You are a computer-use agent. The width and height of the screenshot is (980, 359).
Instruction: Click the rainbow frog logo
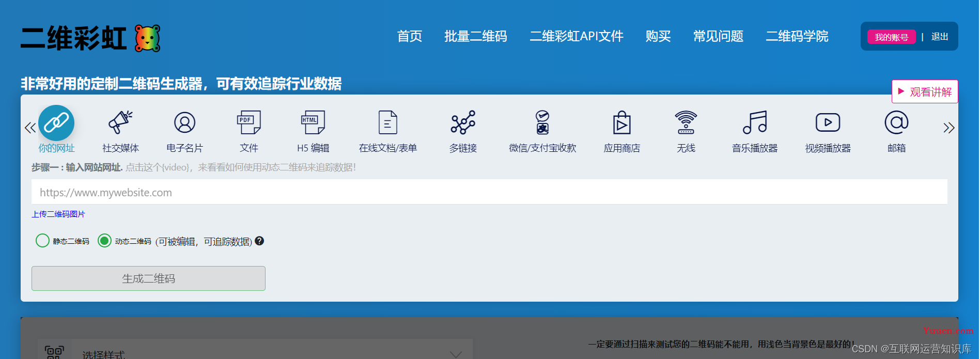pyautogui.click(x=148, y=38)
